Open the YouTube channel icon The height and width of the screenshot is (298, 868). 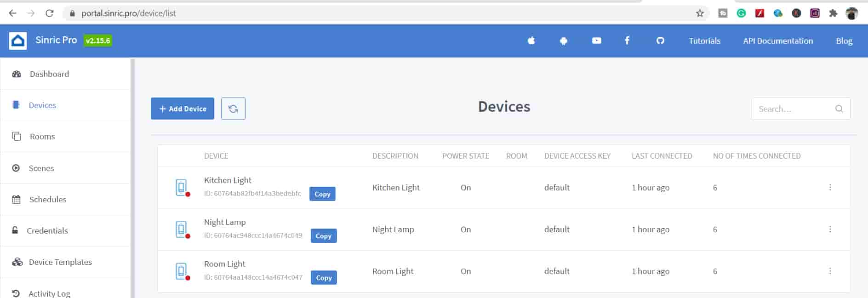tap(596, 41)
